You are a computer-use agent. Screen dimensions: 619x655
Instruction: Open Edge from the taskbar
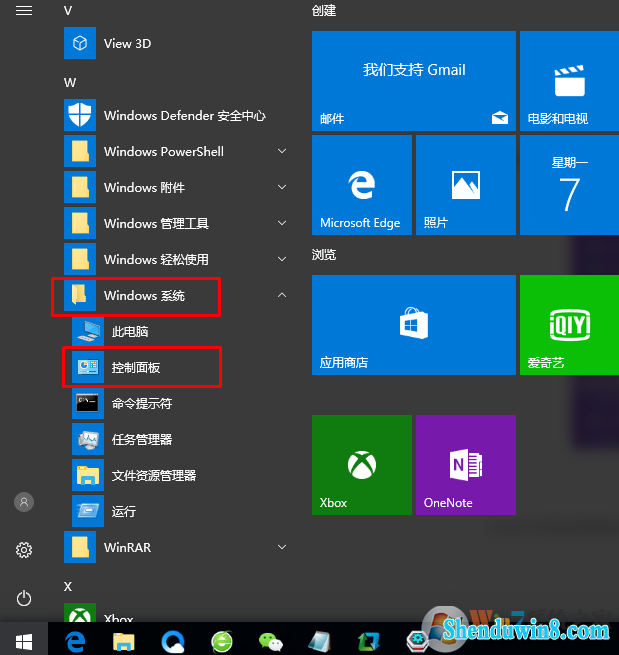point(76,641)
